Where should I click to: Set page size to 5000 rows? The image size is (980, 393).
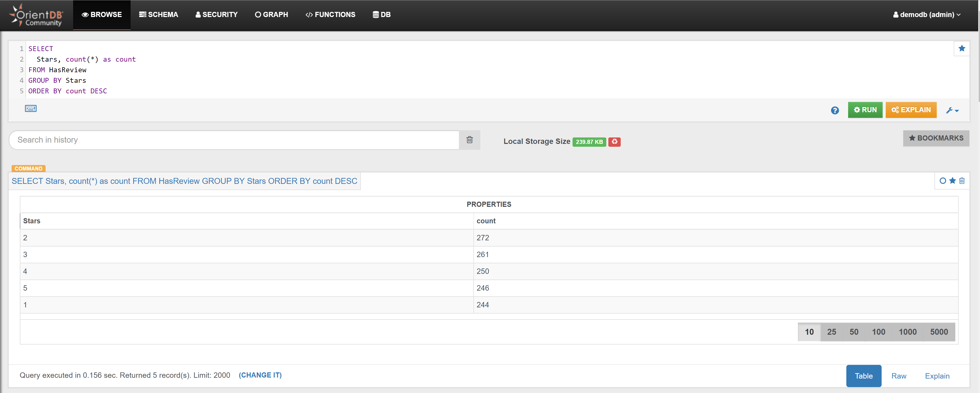939,332
